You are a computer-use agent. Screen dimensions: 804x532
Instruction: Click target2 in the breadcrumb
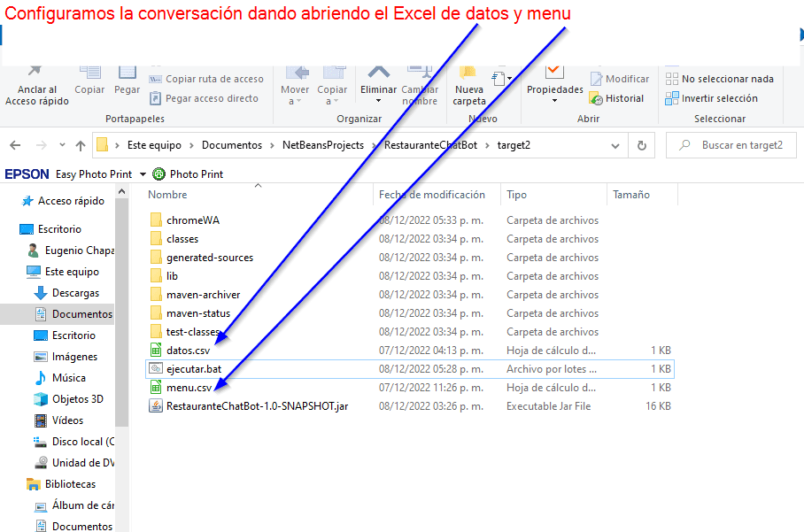click(x=514, y=145)
